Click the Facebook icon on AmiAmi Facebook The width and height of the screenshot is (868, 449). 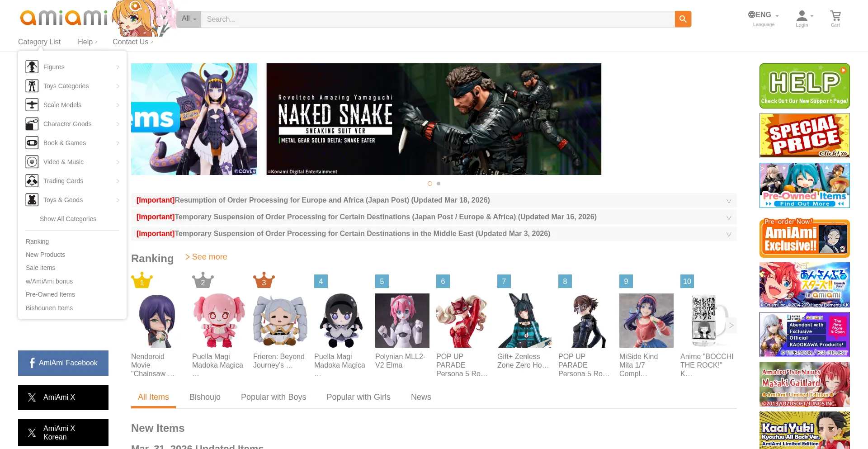(x=32, y=363)
